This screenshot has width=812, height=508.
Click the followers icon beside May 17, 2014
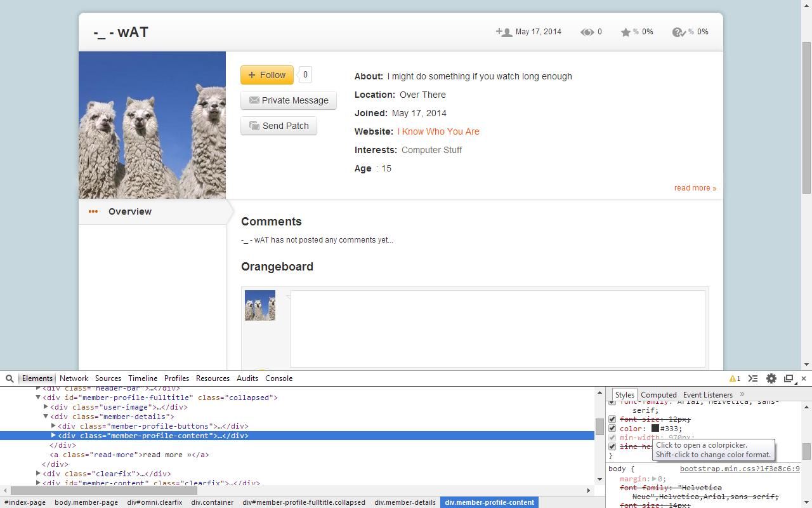[x=504, y=32]
